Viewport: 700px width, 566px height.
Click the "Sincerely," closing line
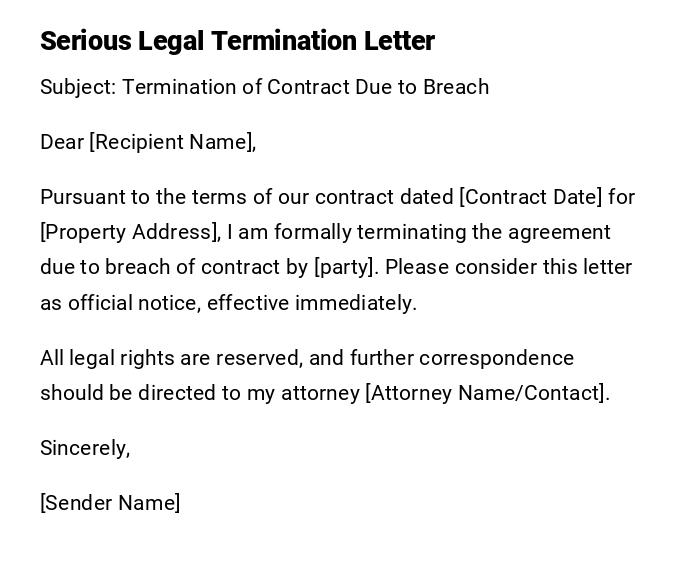coord(85,448)
